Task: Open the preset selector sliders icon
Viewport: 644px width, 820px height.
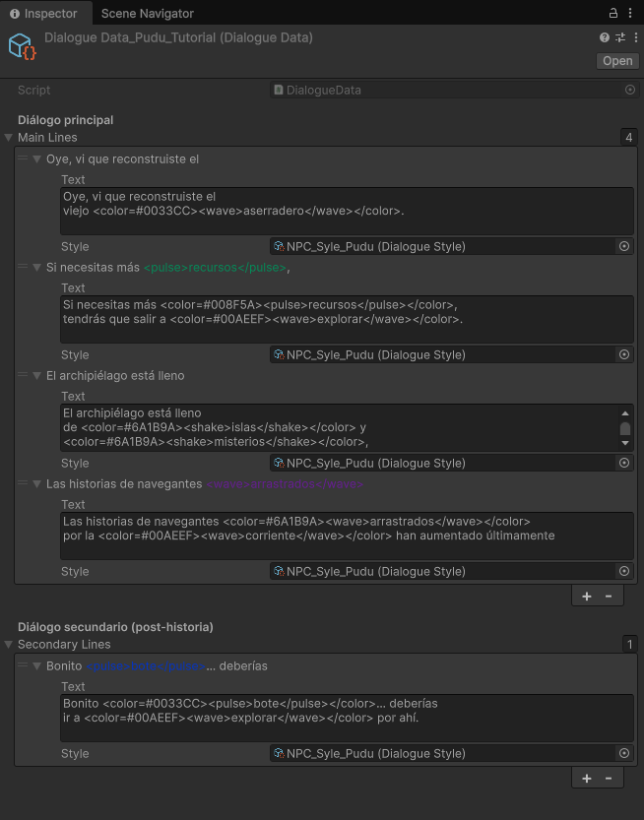Action: point(620,37)
